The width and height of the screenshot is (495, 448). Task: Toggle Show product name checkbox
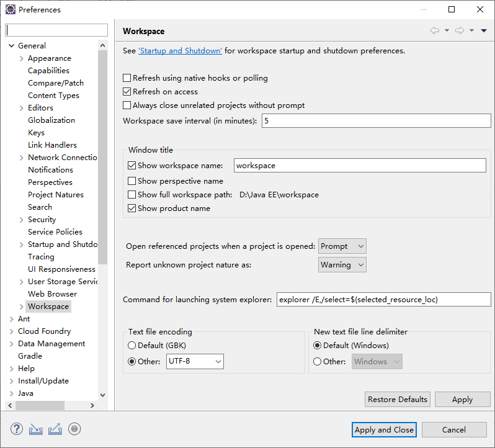point(132,208)
